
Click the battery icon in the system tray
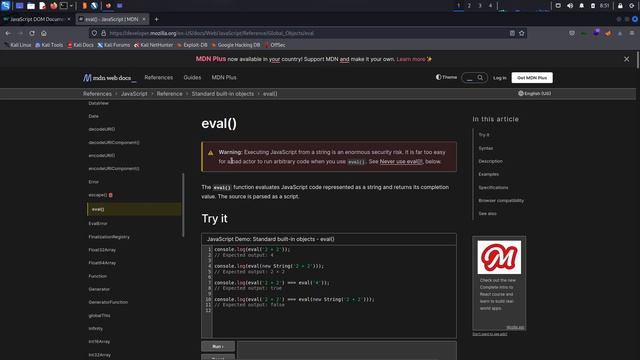[593, 6]
